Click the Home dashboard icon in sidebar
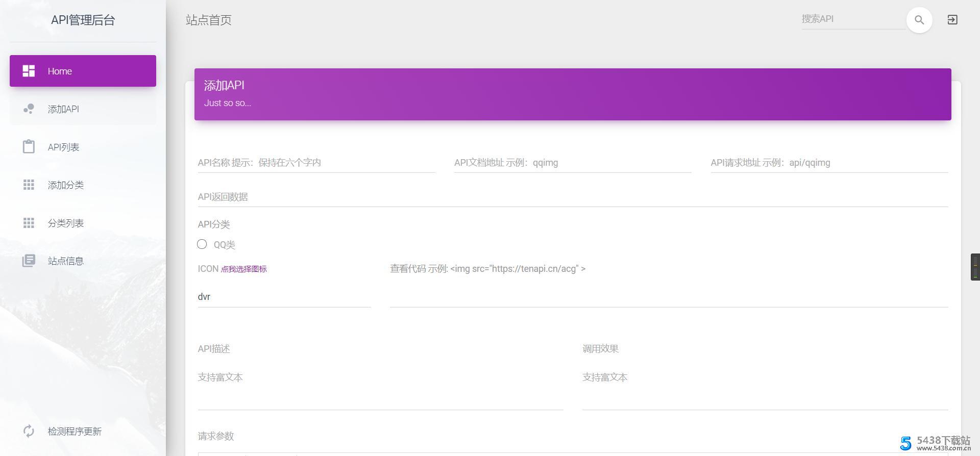This screenshot has height=456, width=980. coord(29,71)
